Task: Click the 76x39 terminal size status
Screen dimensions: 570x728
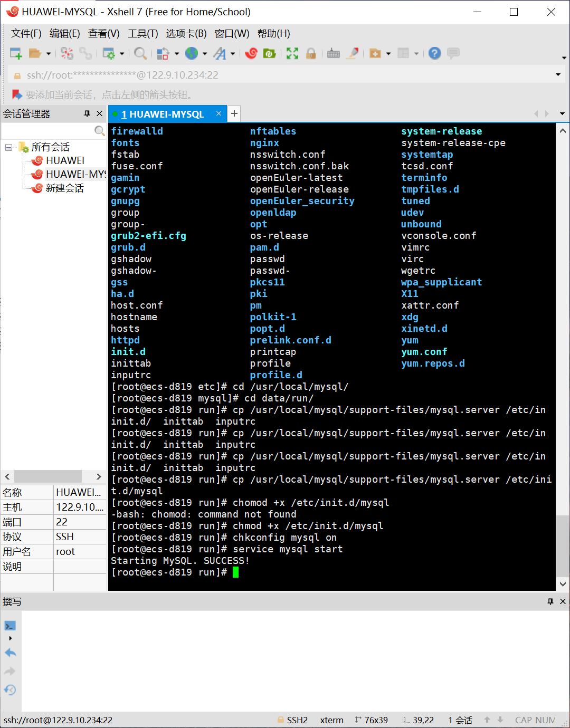Action: point(372,720)
